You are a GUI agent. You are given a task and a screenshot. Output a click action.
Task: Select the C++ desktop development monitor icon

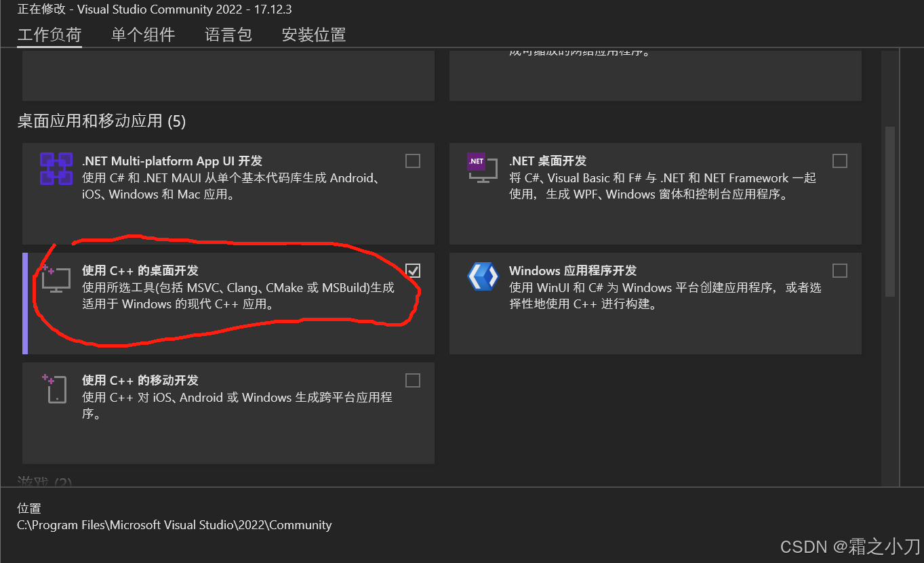pos(56,278)
